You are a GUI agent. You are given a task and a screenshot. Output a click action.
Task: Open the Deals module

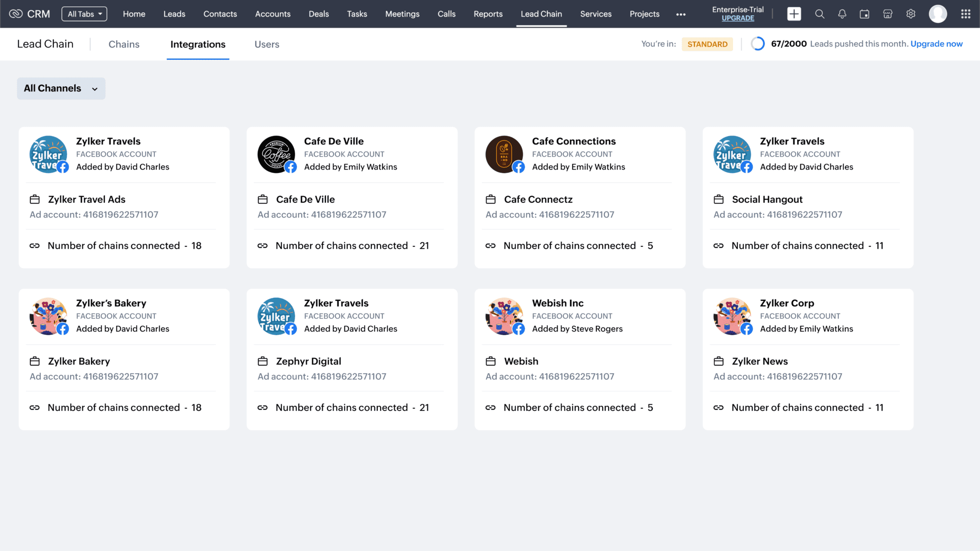point(318,14)
